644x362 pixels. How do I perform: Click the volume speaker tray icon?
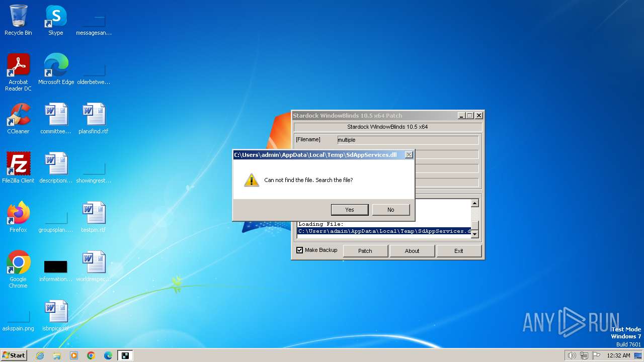(x=572, y=355)
